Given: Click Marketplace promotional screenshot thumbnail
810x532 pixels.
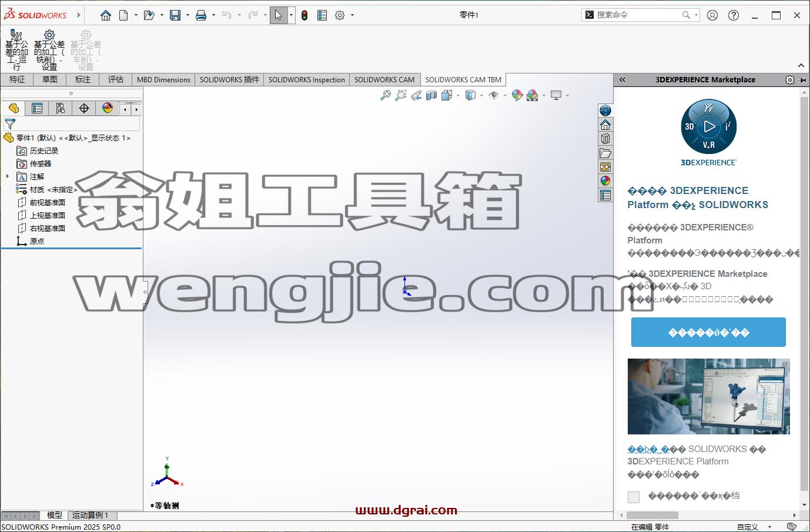Looking at the screenshot, I should click(x=708, y=396).
